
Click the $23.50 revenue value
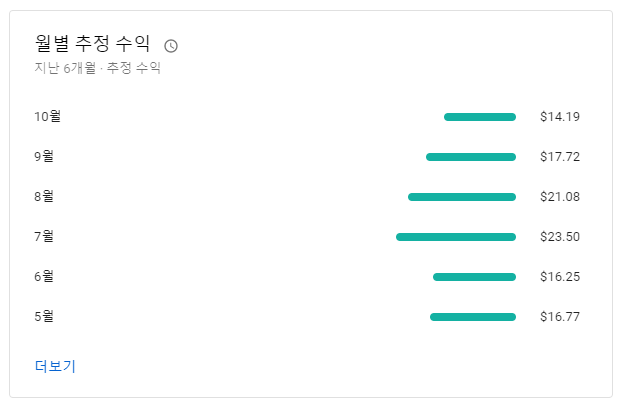559,237
